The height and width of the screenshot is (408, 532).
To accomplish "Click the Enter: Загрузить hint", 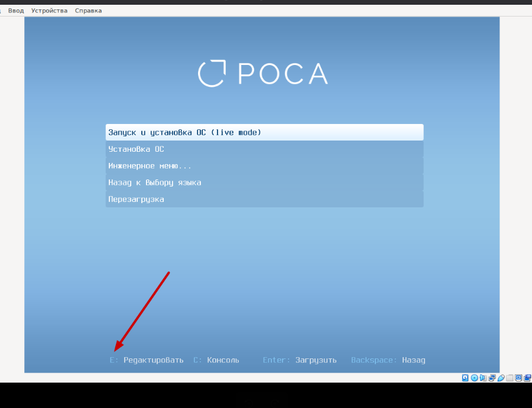I will (x=300, y=360).
